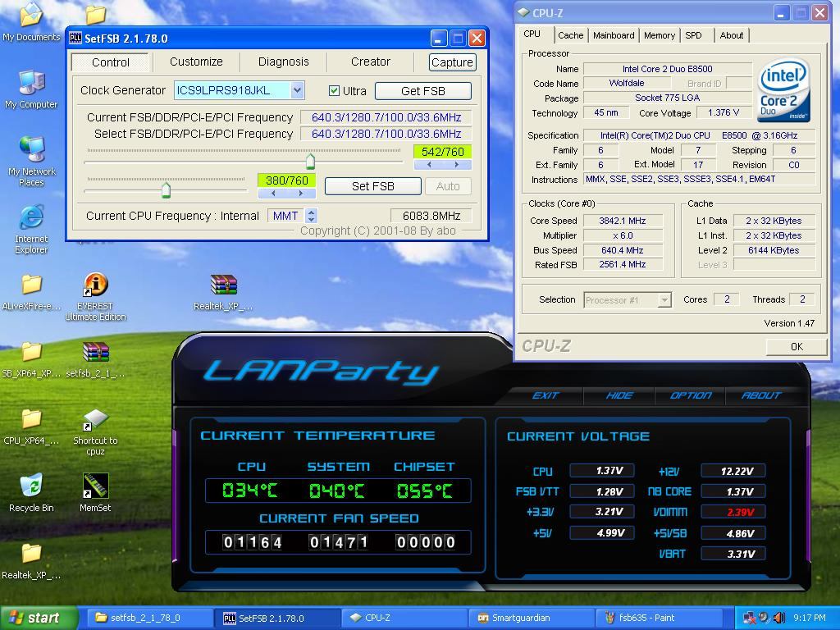Click the Intel Core 2 Duo logo
The height and width of the screenshot is (630, 840).
(783, 89)
